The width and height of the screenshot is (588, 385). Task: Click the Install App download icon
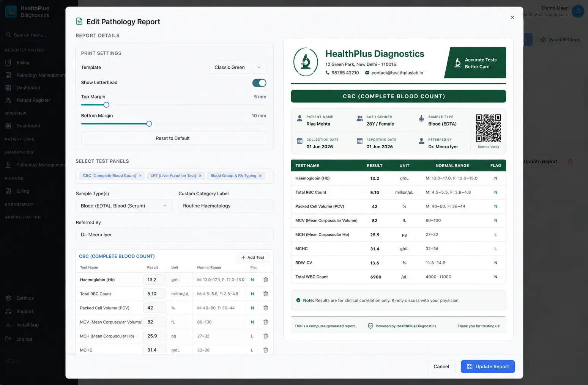(8, 325)
